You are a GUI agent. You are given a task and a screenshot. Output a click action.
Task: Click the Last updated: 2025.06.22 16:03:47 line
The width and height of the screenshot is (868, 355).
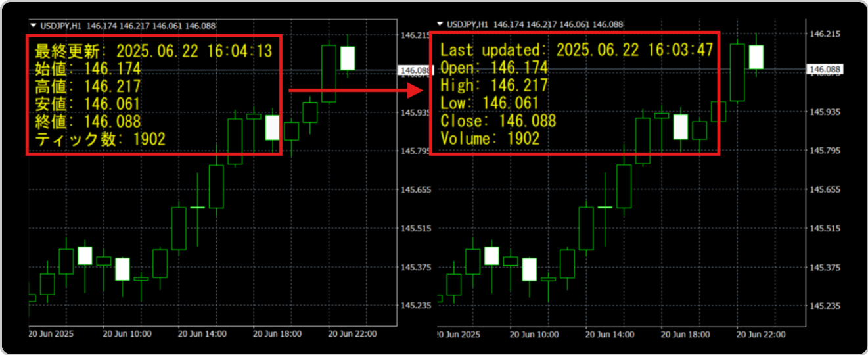tap(576, 50)
